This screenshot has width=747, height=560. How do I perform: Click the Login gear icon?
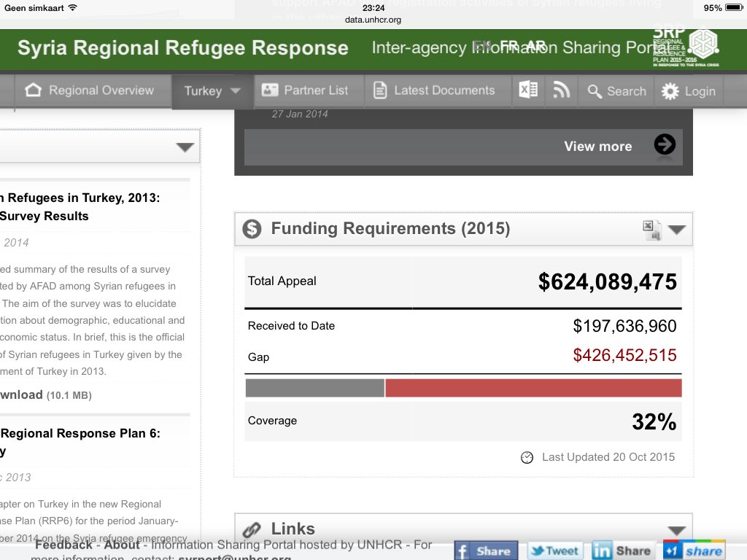click(670, 91)
